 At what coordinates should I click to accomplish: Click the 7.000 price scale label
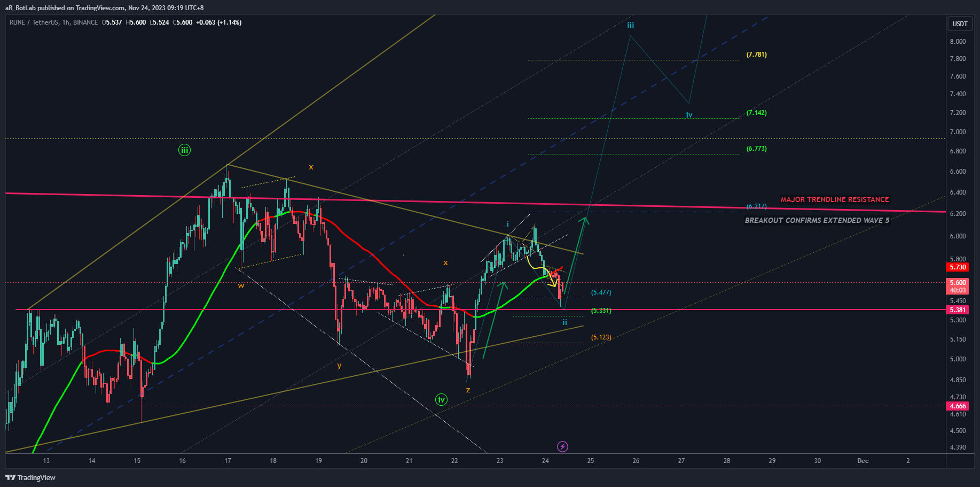point(958,132)
